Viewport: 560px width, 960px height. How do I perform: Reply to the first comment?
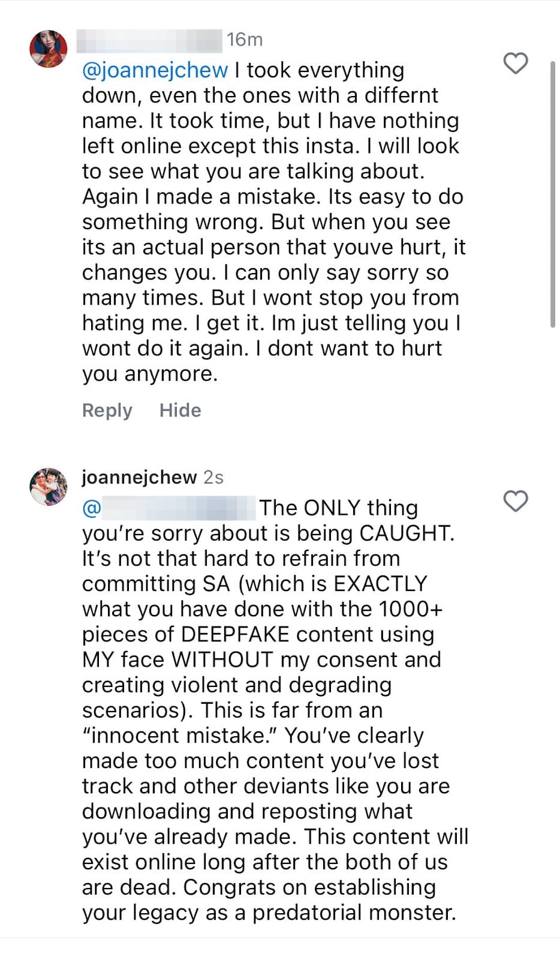[107, 410]
